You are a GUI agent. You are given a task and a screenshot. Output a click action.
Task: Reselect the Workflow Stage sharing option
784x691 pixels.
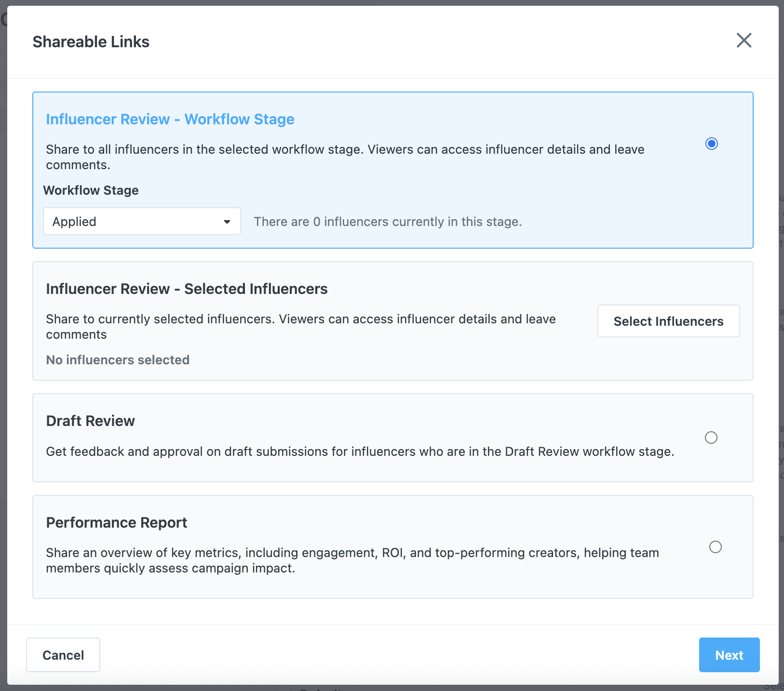pyautogui.click(x=712, y=143)
